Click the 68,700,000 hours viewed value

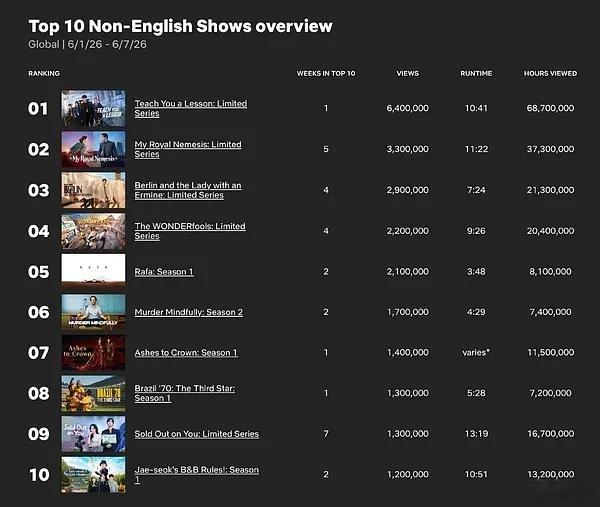point(550,108)
